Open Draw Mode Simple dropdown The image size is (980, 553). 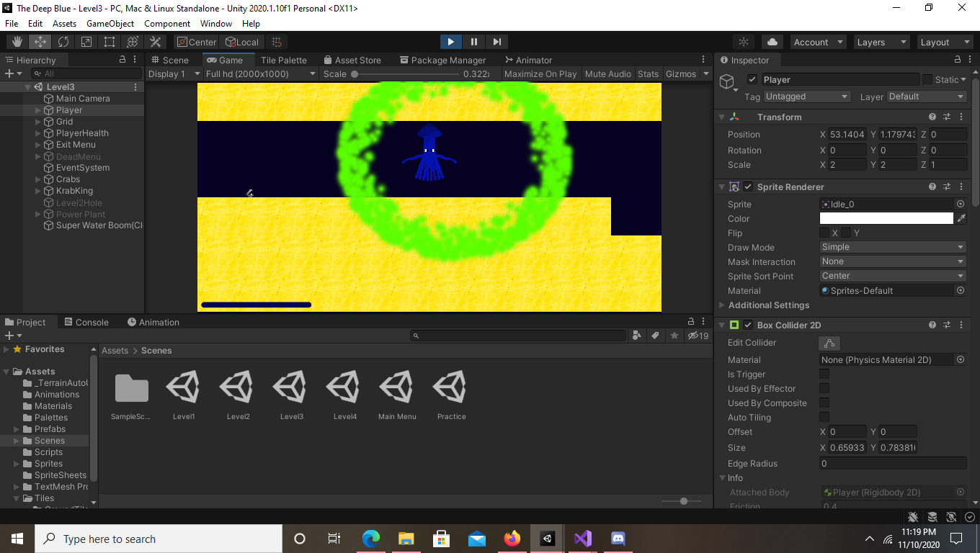pyautogui.click(x=893, y=247)
